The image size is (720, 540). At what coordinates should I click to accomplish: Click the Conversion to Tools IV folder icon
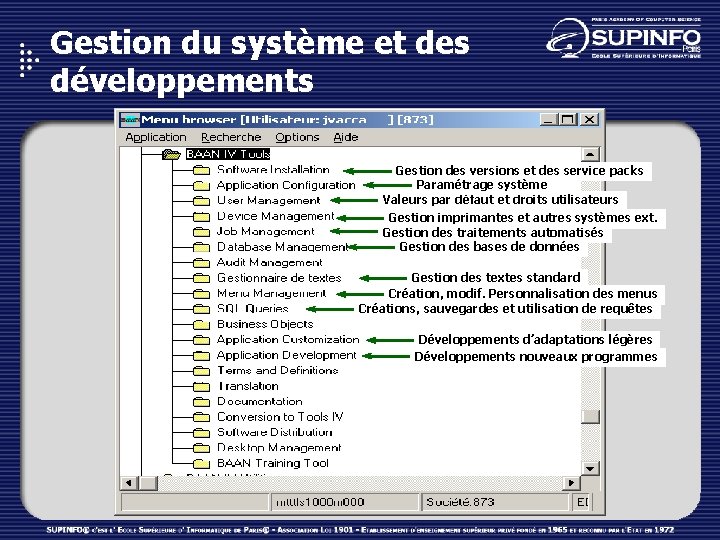tap(201, 417)
